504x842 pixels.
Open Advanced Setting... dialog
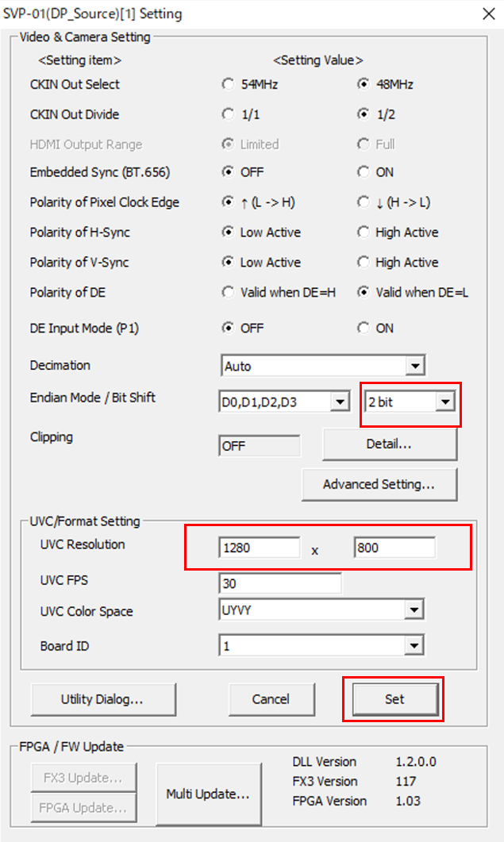(x=379, y=484)
